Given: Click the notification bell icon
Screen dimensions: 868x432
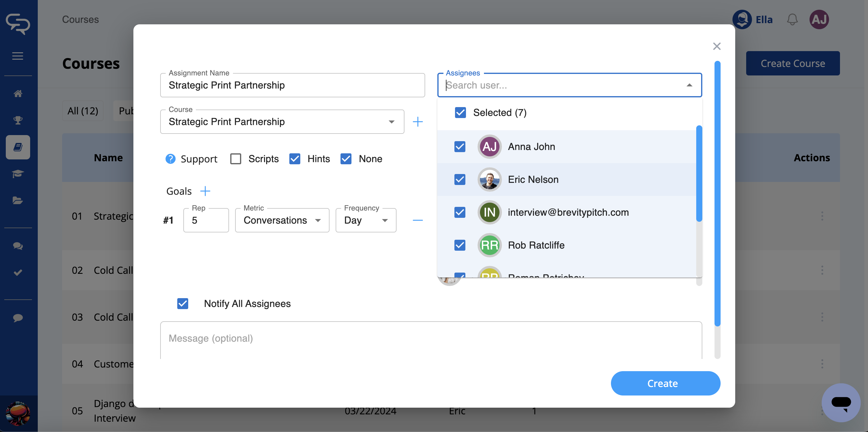Looking at the screenshot, I should [x=792, y=19].
